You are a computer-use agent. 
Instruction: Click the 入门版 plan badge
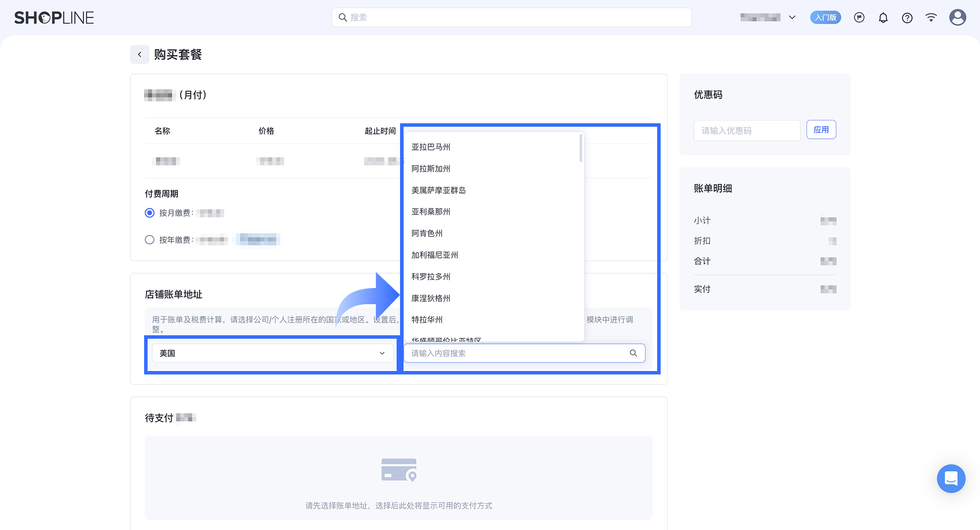(x=826, y=17)
